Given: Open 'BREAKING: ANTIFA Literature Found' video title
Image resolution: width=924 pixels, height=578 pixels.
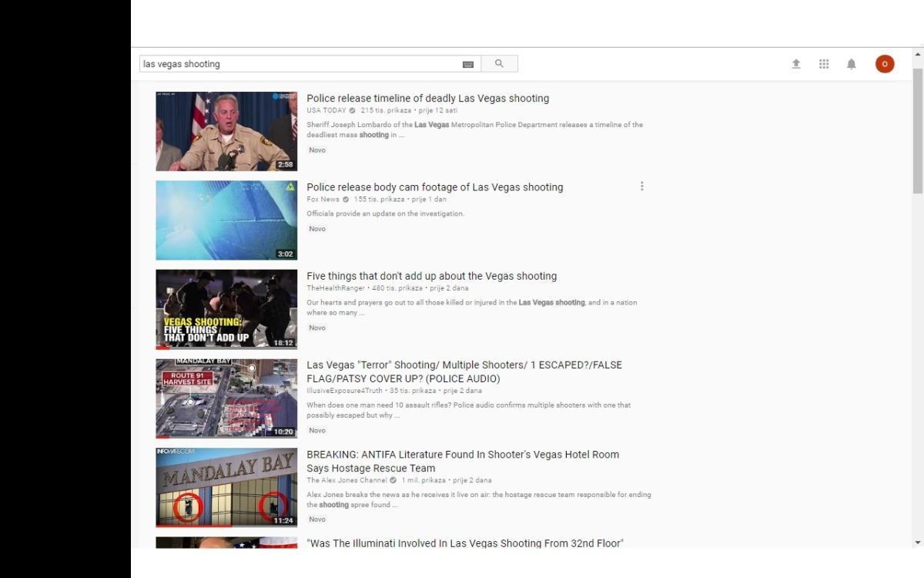Looking at the screenshot, I should coord(463,461).
